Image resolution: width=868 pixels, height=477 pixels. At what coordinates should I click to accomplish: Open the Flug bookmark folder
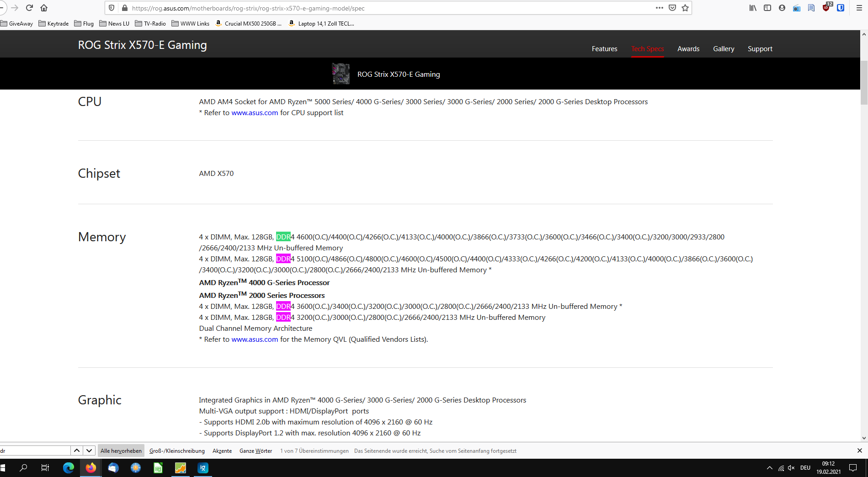pyautogui.click(x=84, y=23)
